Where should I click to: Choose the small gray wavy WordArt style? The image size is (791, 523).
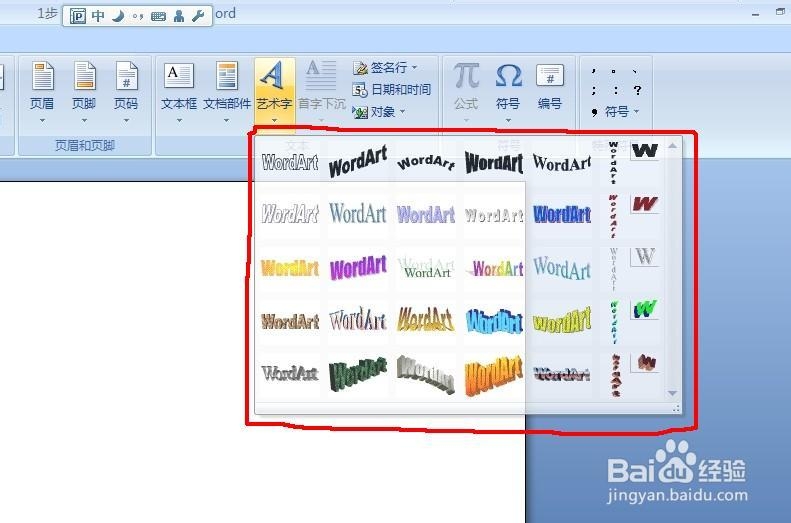494,215
